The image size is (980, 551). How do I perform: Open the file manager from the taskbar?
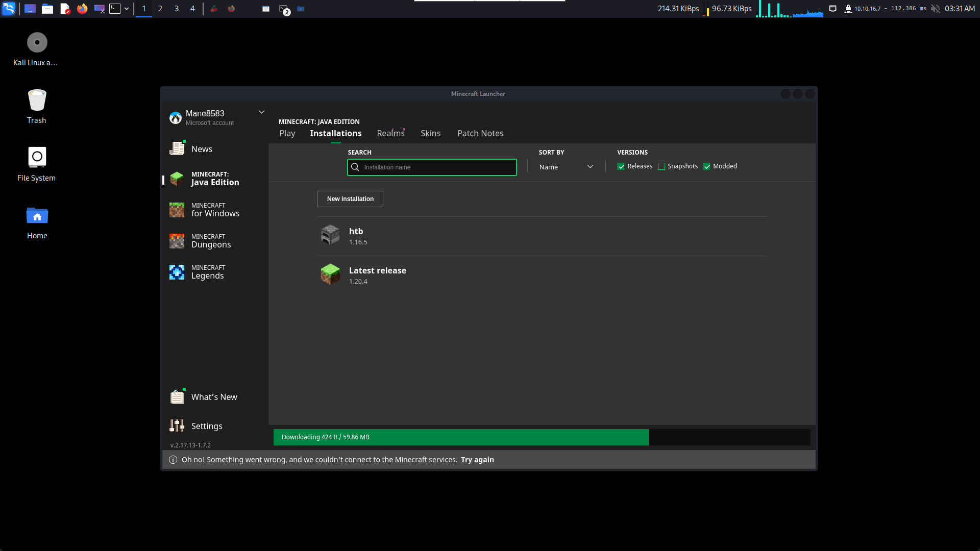(47, 9)
